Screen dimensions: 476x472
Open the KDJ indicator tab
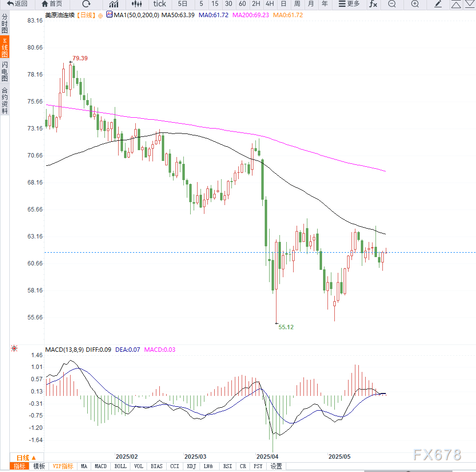pos(191,466)
